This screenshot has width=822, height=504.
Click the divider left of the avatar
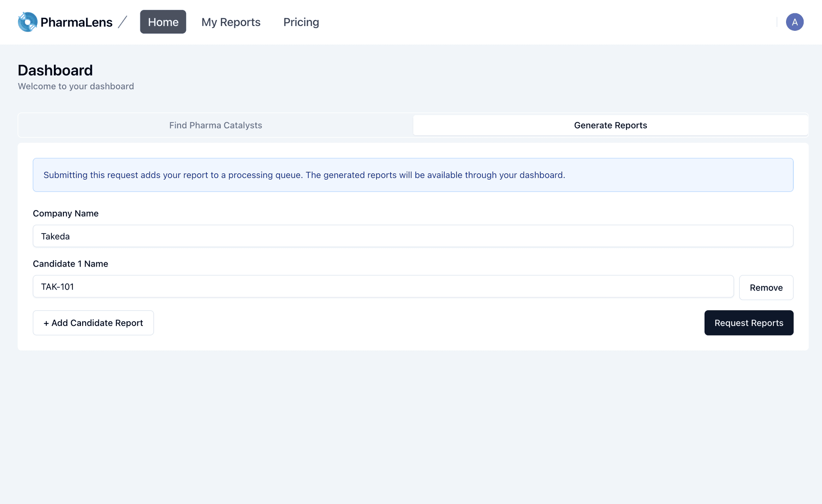tap(777, 22)
